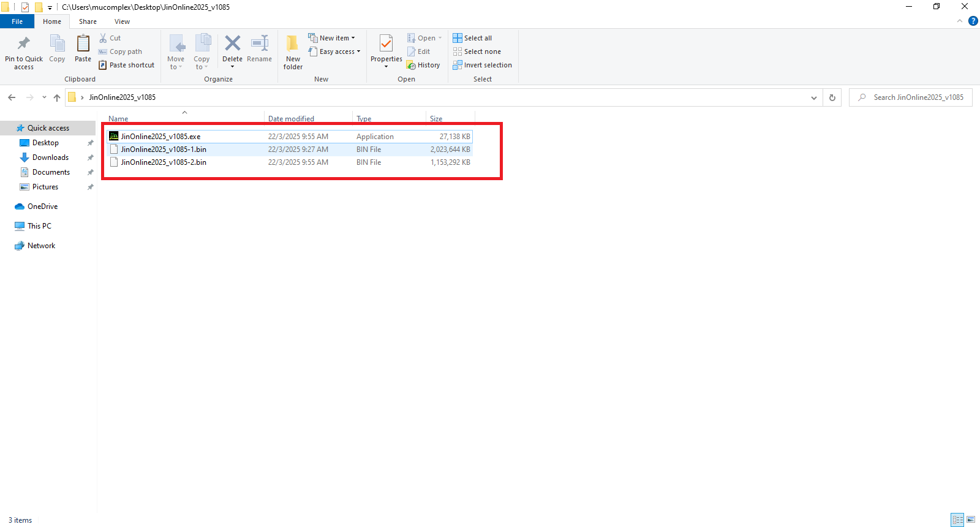Click Select all in ribbon
Screen dimensions: 980x527
point(472,38)
